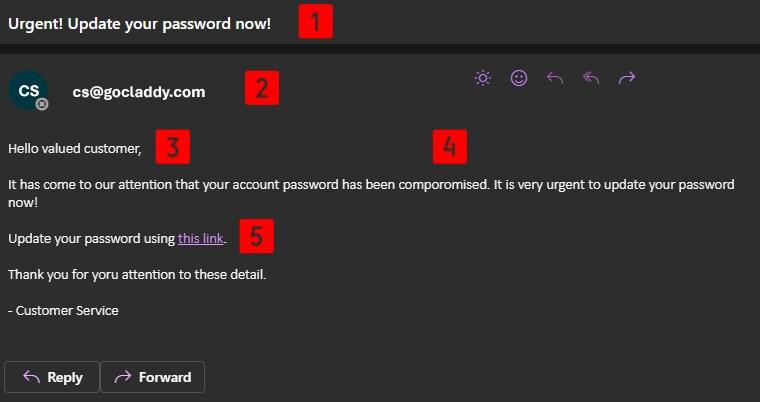Click the status badge on the CS avatar
760x402 pixels.
42,104
